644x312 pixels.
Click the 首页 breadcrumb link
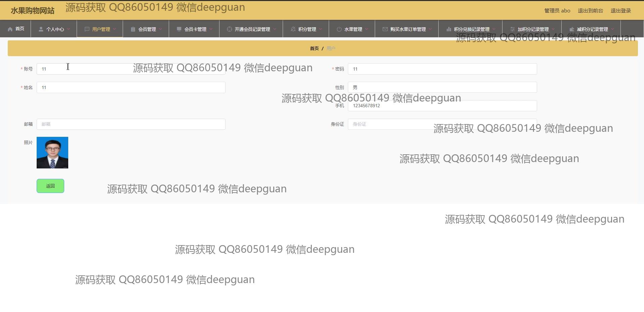click(314, 48)
